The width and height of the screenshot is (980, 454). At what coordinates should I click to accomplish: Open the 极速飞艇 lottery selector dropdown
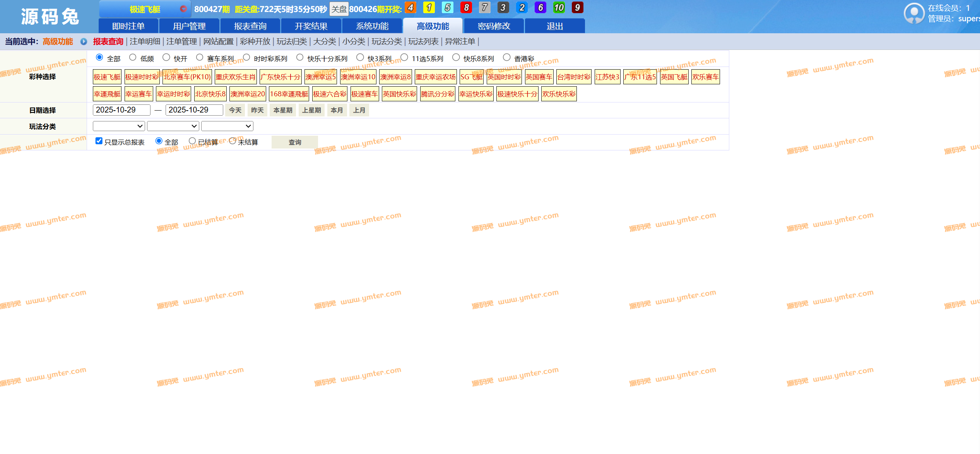tap(145, 9)
